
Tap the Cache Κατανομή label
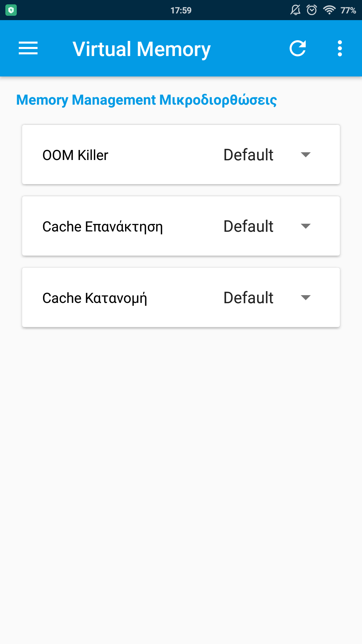coord(95,298)
